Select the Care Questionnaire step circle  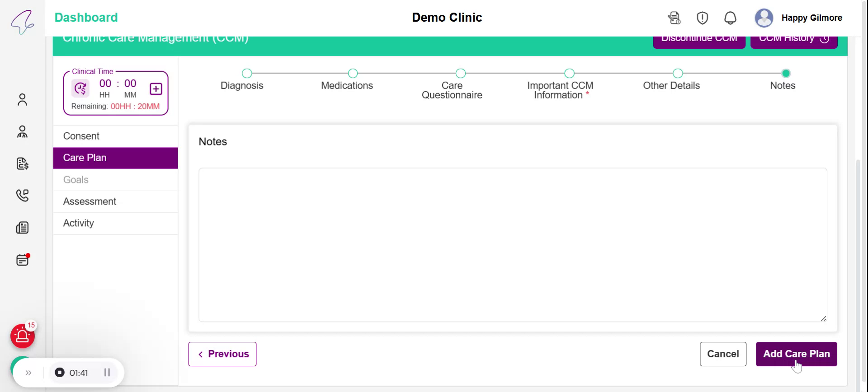click(x=460, y=73)
